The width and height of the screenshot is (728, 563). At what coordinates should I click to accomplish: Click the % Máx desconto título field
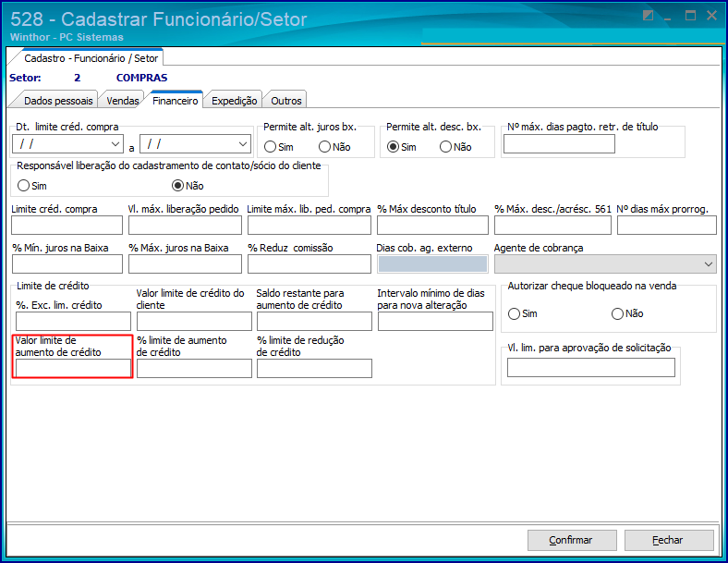(x=432, y=226)
